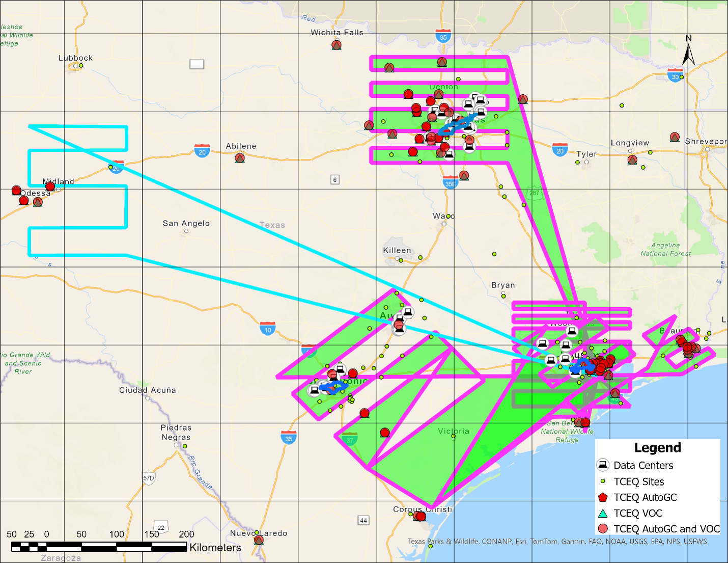Click the Interstate 35 shield north of Denton
Viewport: 728px width, 563px height.
point(443,36)
